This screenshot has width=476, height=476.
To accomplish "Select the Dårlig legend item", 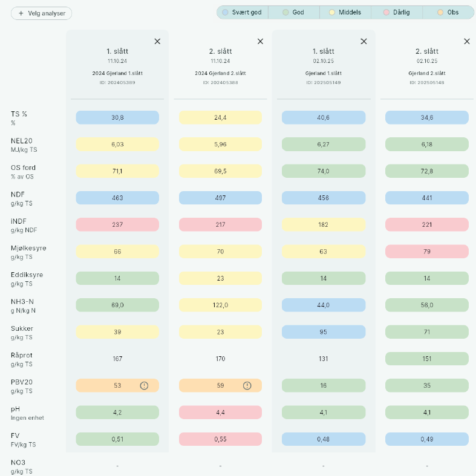I will coord(397,12).
